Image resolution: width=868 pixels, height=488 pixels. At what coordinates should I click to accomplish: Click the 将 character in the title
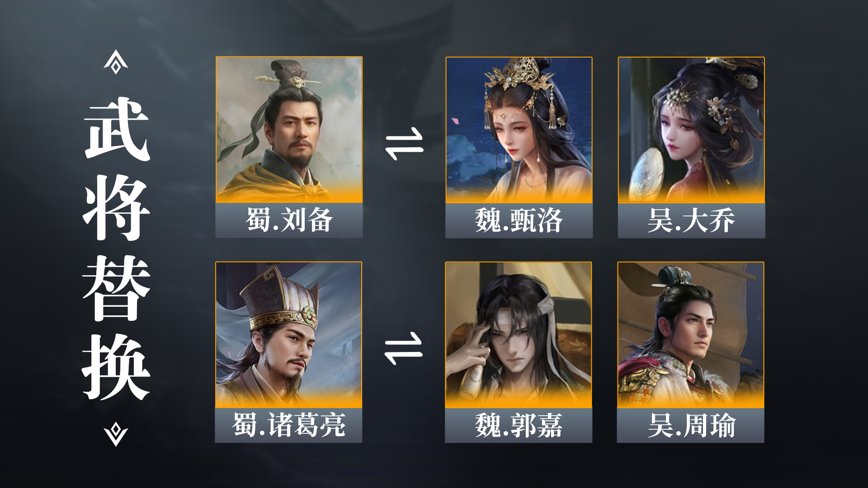tap(116, 208)
